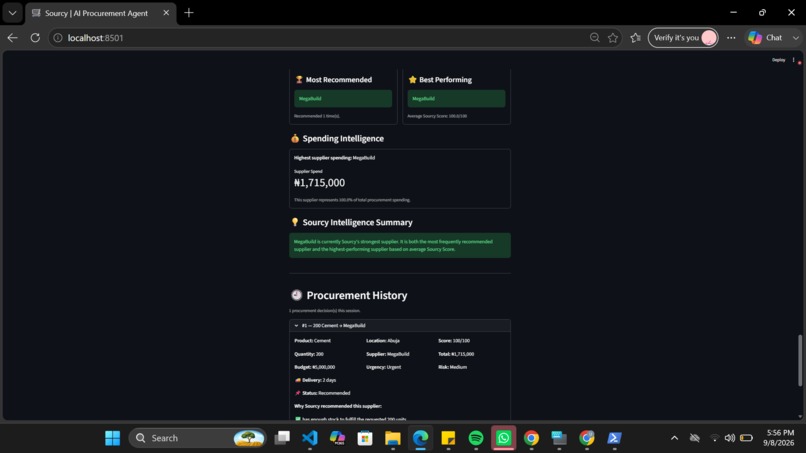View site information icon in address bar
Screen dimensions: 806x453
58,38
